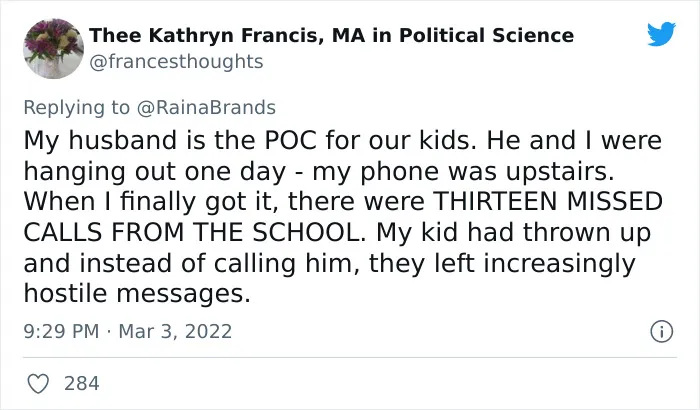This screenshot has height=410, width=700.
Task: Select the Mar 3, 2022 date
Action: point(175,331)
